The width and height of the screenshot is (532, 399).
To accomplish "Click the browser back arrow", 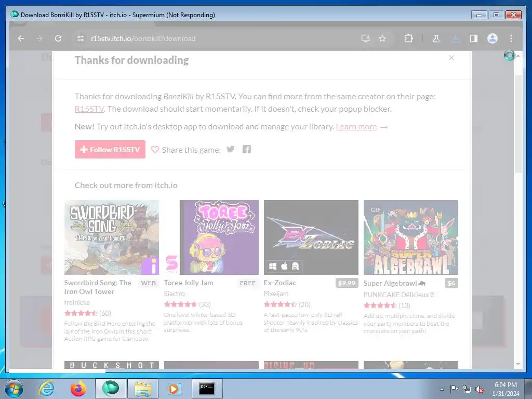I will [21, 38].
